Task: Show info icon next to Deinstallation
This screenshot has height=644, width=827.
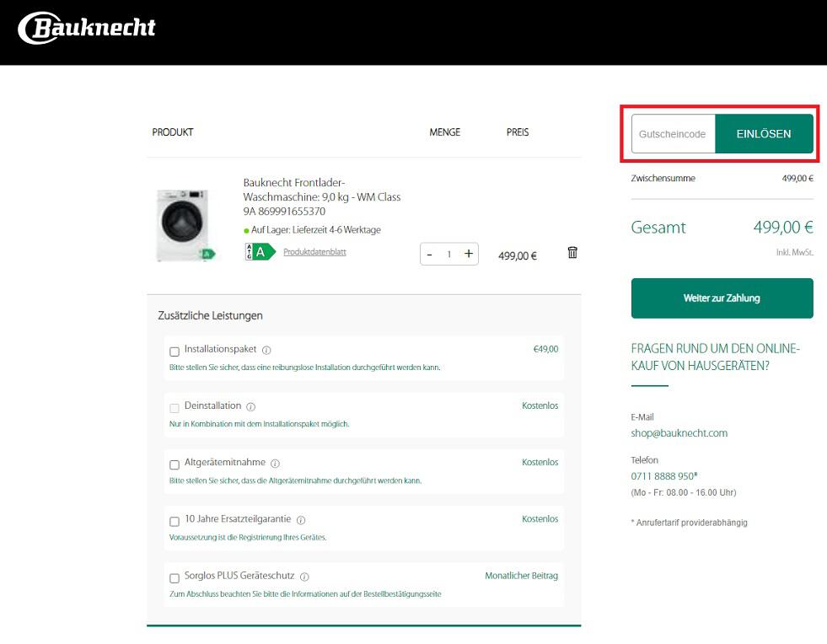Action: (251, 406)
